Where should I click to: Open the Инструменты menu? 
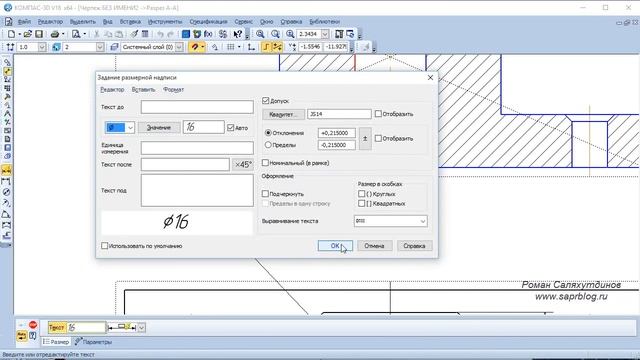tap(165, 22)
